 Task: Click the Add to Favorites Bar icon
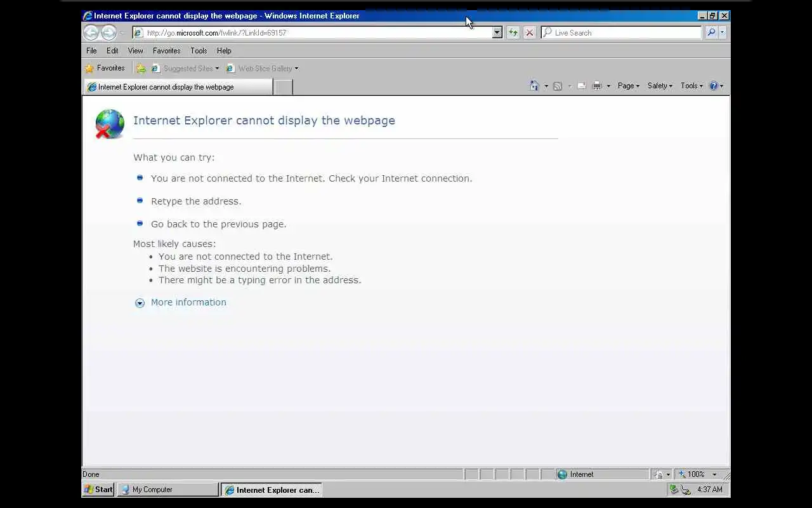[141, 69]
